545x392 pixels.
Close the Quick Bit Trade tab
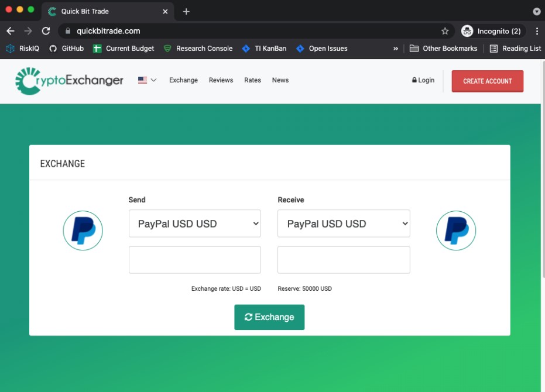pyautogui.click(x=165, y=12)
